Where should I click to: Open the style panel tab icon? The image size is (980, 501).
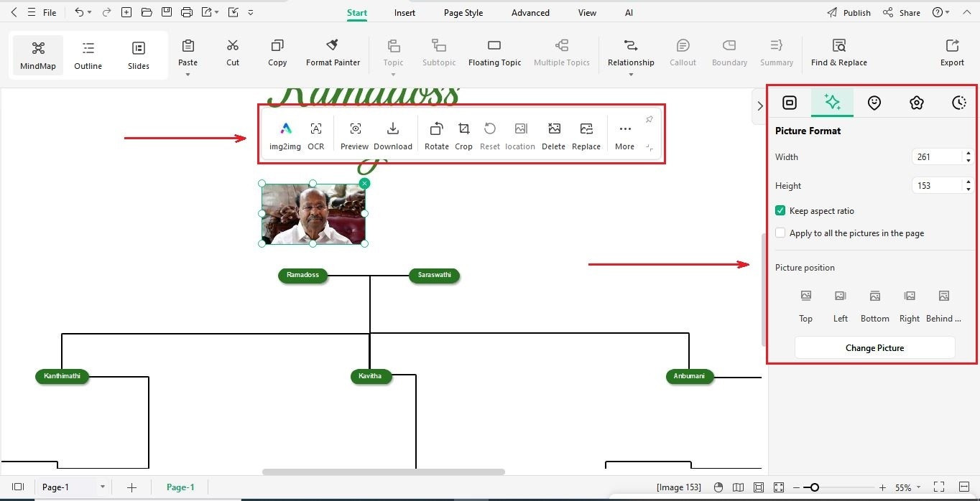pyautogui.click(x=789, y=103)
